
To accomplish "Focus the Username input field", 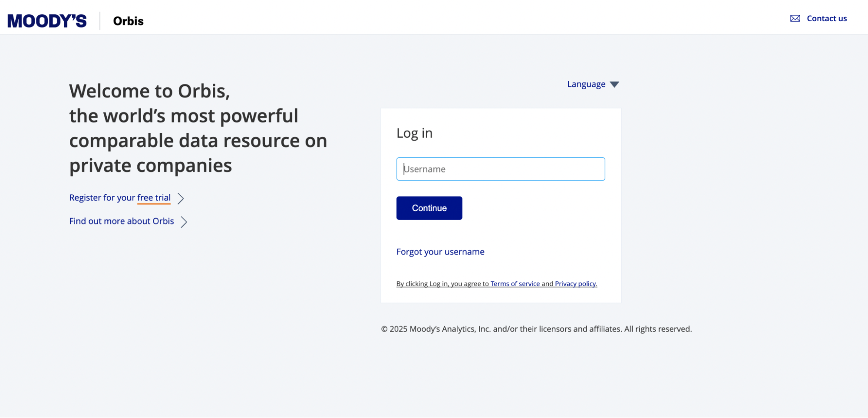I will click(x=501, y=169).
